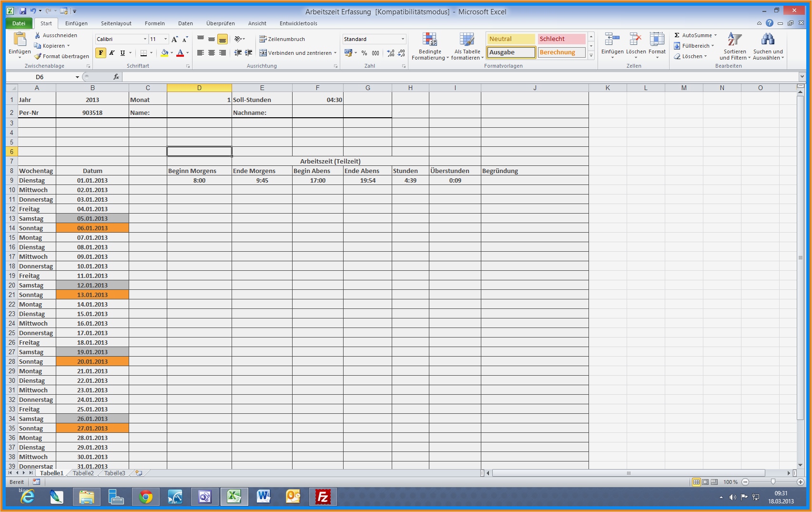This screenshot has height=512, width=812.
Task: Click the Zeilenumbruch wrap text icon
Action: [x=263, y=39]
